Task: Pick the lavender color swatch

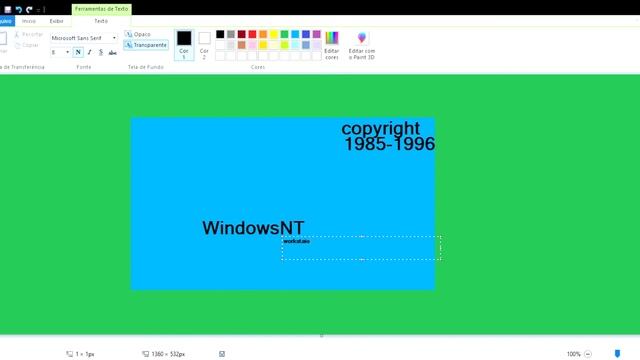Action: click(x=317, y=45)
